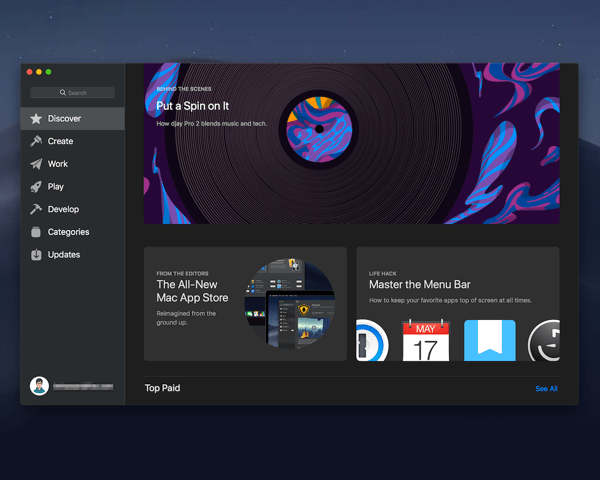Click 'How to keep your favorite apps' description
This screenshot has height=480, width=600.
point(450,300)
